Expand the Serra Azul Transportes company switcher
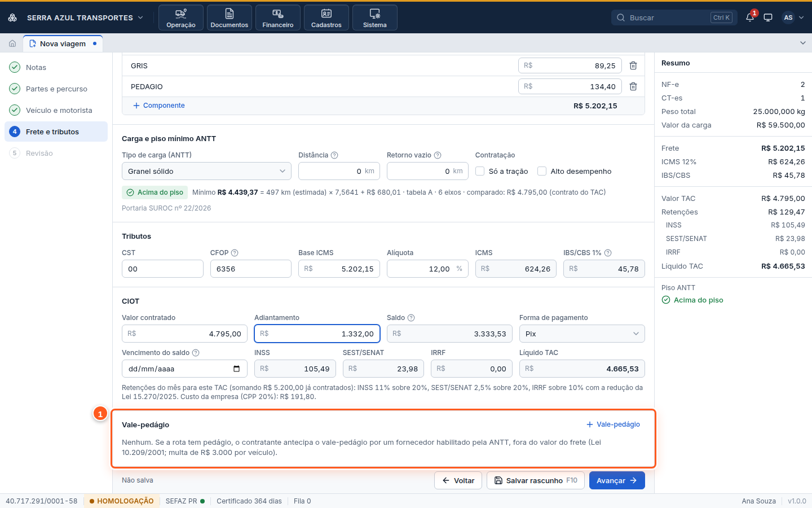This screenshot has width=812, height=508. click(x=140, y=17)
